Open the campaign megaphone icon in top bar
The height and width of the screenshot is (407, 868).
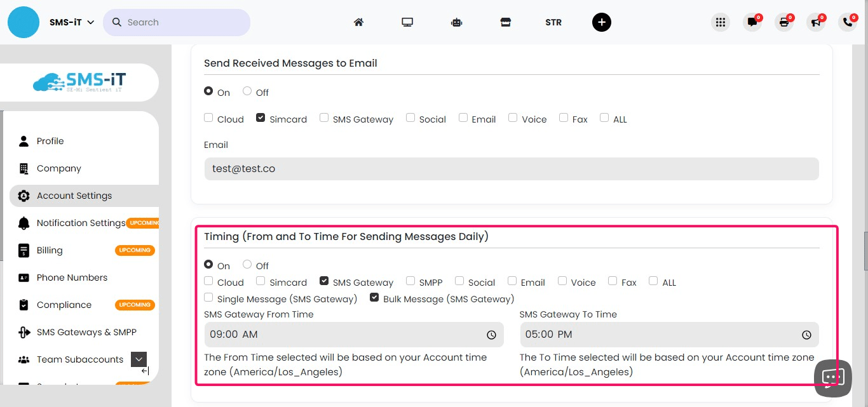[x=816, y=22]
